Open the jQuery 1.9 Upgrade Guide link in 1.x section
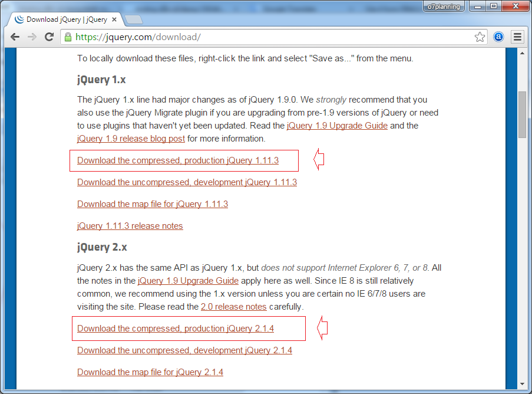The height and width of the screenshot is (394, 532). (337, 126)
